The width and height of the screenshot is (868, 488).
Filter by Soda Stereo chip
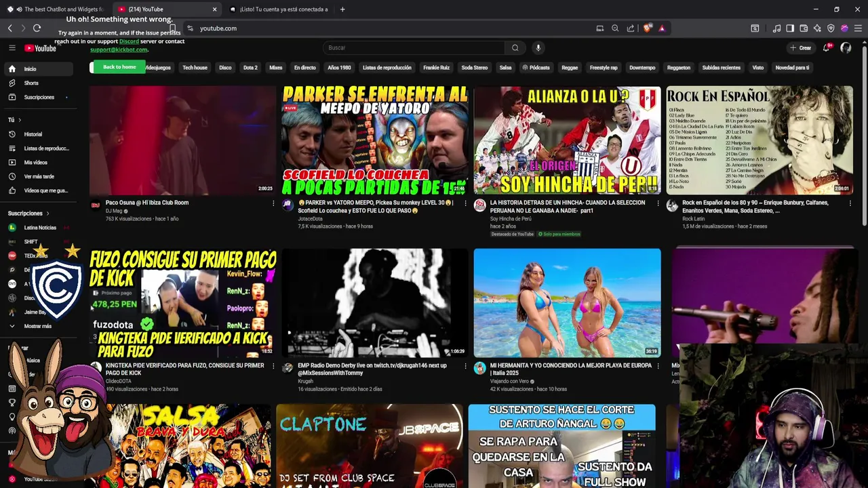tap(475, 68)
